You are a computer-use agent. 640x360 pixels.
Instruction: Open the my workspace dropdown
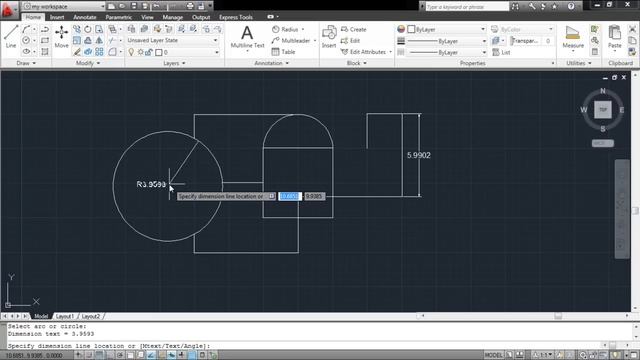64,6
